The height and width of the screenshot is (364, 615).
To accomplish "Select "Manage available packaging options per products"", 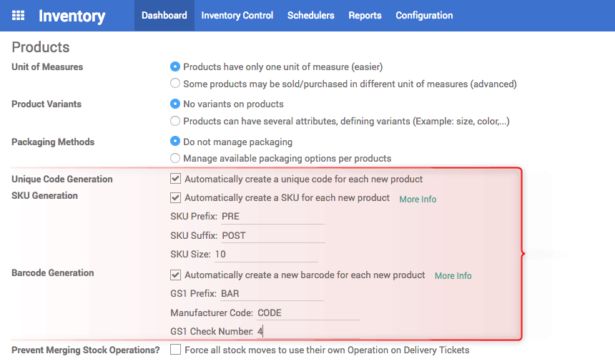I will point(175,158).
